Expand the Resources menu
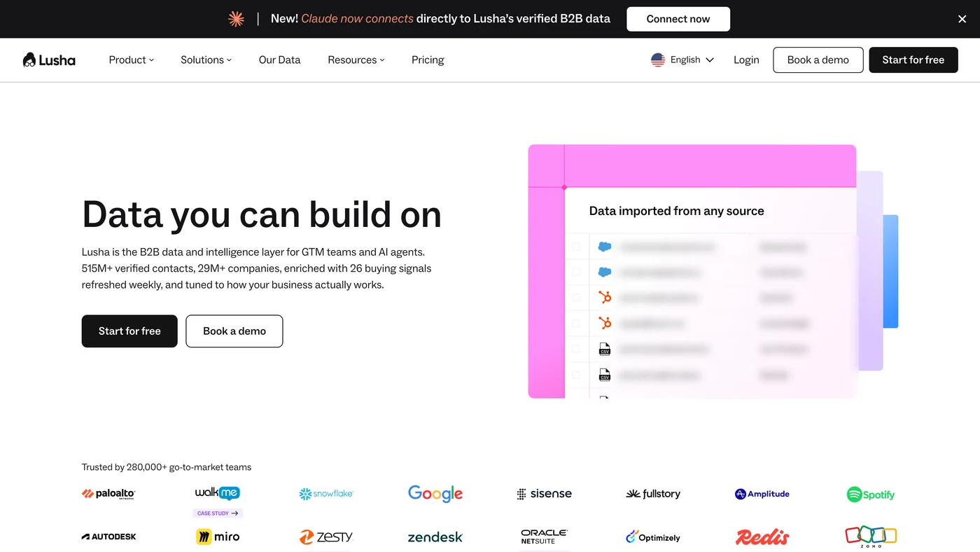Viewport: 980px width, 552px height. pos(356,60)
